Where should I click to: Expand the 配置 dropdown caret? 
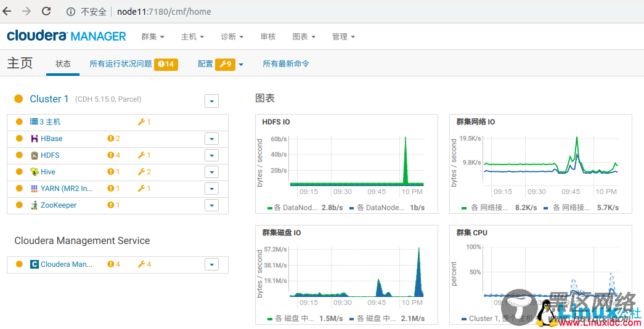click(x=241, y=65)
